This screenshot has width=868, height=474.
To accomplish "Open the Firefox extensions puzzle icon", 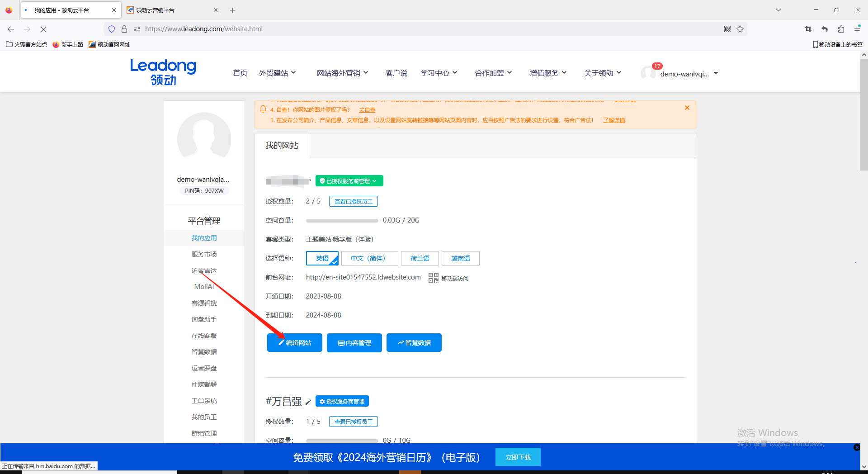I will click(841, 28).
